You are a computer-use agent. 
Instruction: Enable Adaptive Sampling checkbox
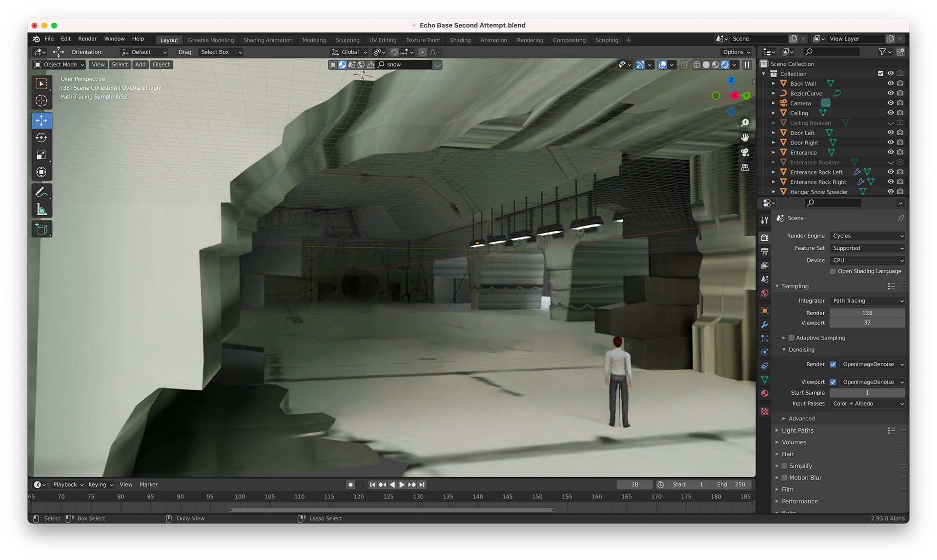coord(791,338)
